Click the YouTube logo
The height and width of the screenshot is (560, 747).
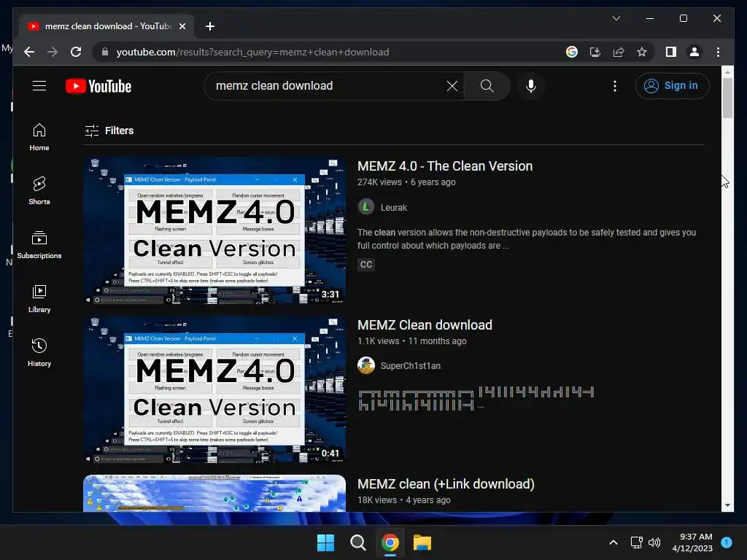point(98,86)
